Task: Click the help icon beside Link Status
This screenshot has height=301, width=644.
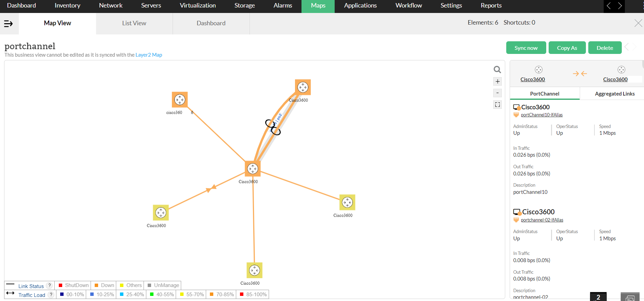Action: [x=50, y=286]
